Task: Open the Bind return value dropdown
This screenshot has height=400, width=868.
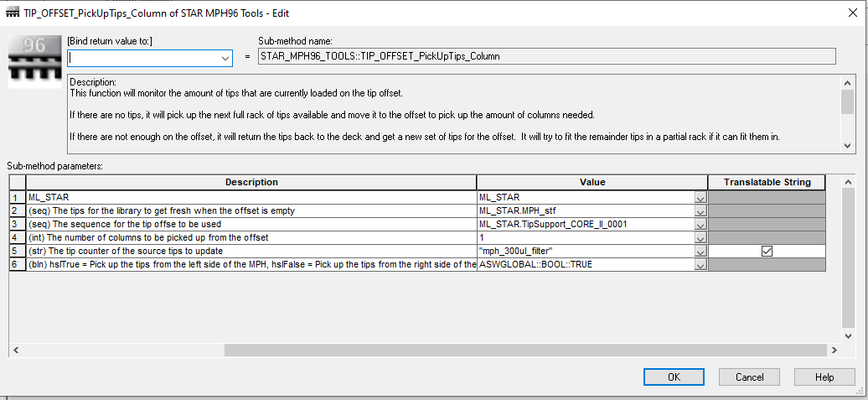Action: pyautogui.click(x=225, y=58)
